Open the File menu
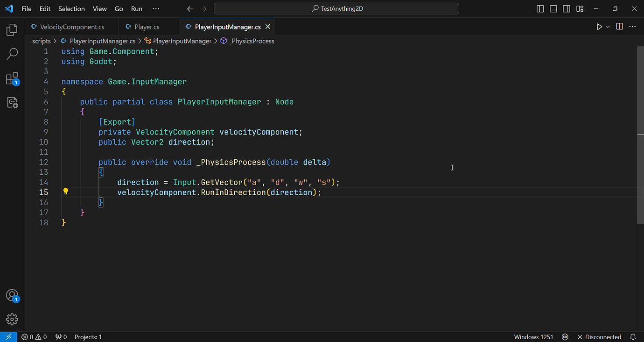The height and width of the screenshot is (342, 644). [27, 9]
